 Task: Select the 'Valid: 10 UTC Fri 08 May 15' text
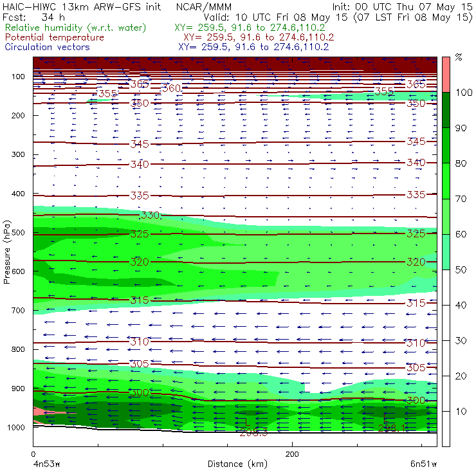click(x=275, y=17)
